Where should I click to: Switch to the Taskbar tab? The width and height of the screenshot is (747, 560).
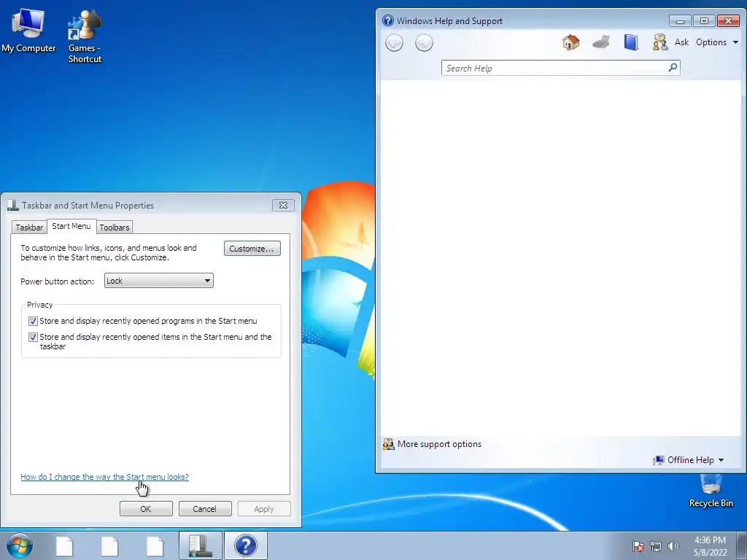pyautogui.click(x=29, y=227)
